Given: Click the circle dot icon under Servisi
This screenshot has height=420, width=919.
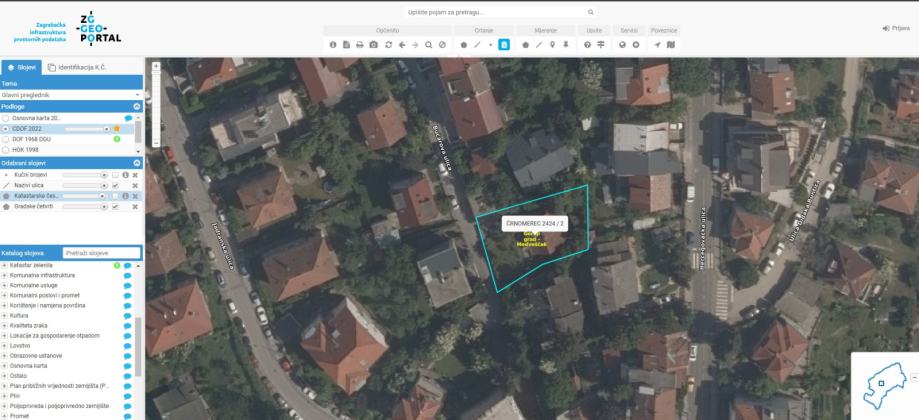Looking at the screenshot, I should pyautogui.click(x=635, y=45).
